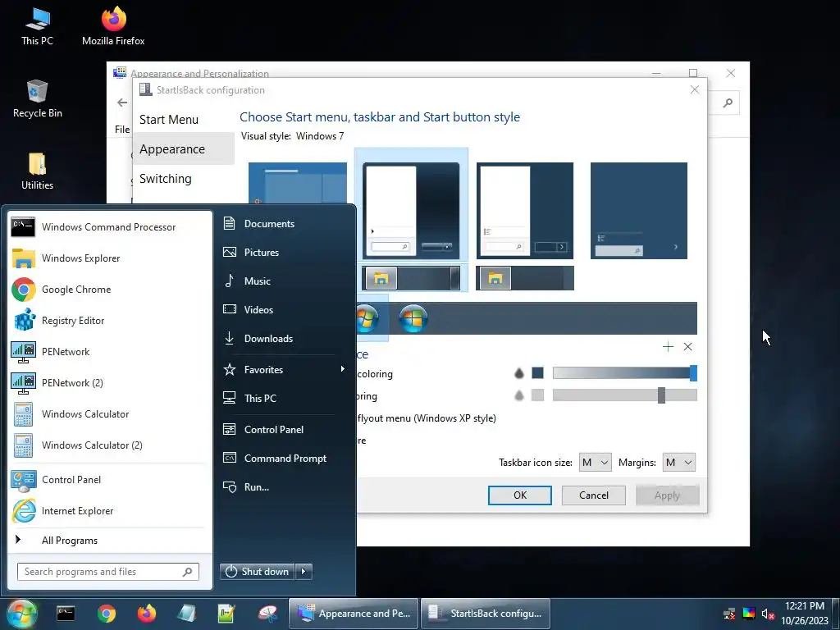The height and width of the screenshot is (630, 840).
Task: Open Margins dropdown
Action: (x=678, y=463)
